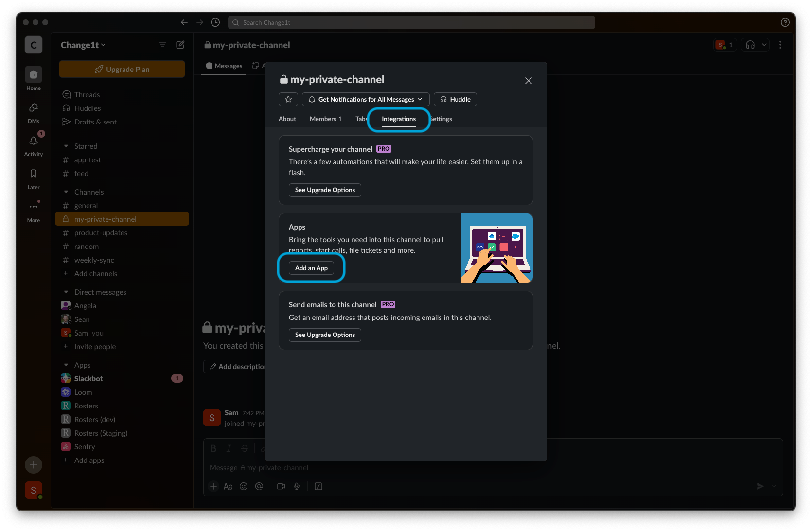Switch to the About tab
The height and width of the screenshot is (531, 812).
pyautogui.click(x=287, y=119)
